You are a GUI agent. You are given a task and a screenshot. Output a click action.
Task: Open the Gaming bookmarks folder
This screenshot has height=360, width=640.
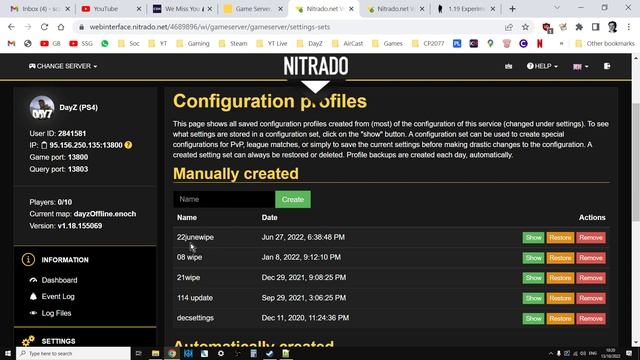193,43
